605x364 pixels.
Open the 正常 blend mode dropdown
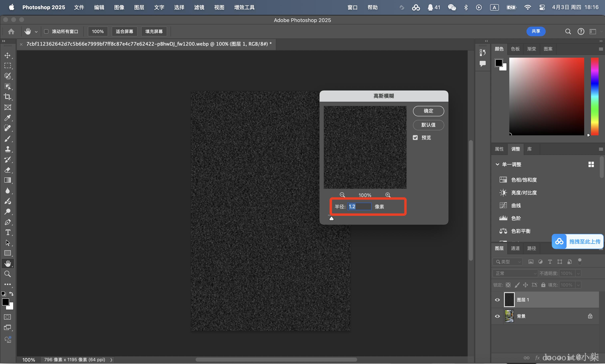tap(515, 273)
